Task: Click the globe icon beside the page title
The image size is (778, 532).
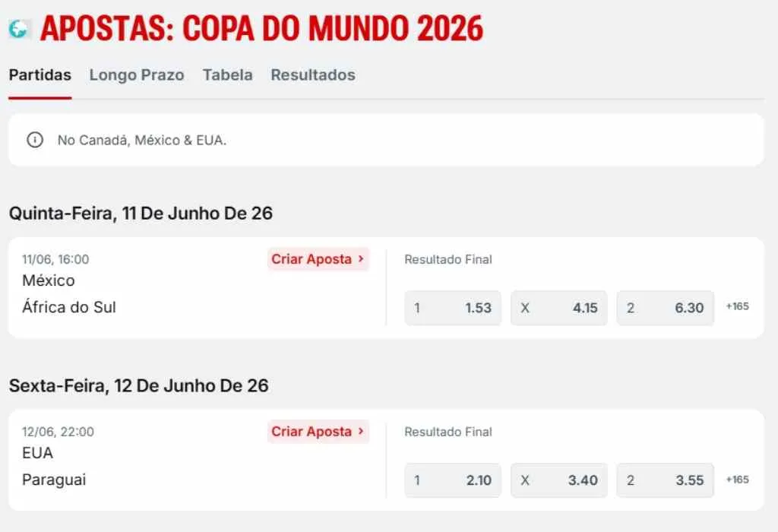Action: tap(17, 27)
